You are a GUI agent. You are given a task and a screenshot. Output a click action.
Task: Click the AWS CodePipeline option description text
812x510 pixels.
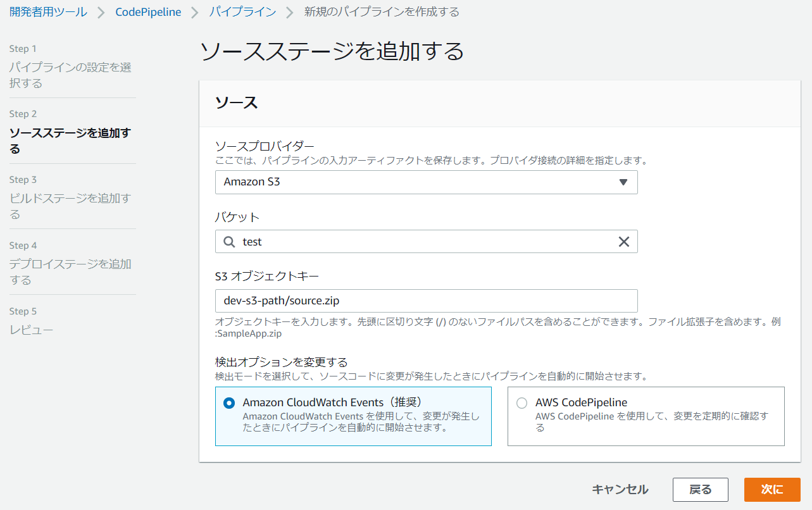click(652, 422)
